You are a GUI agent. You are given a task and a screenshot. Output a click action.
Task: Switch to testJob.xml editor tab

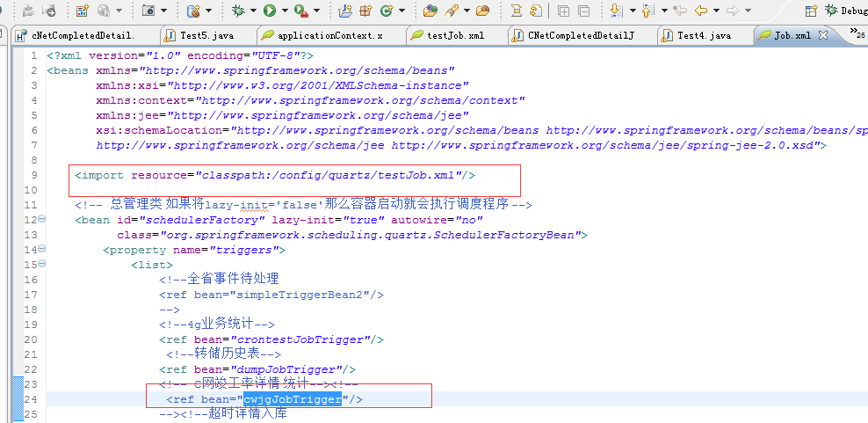click(x=456, y=35)
